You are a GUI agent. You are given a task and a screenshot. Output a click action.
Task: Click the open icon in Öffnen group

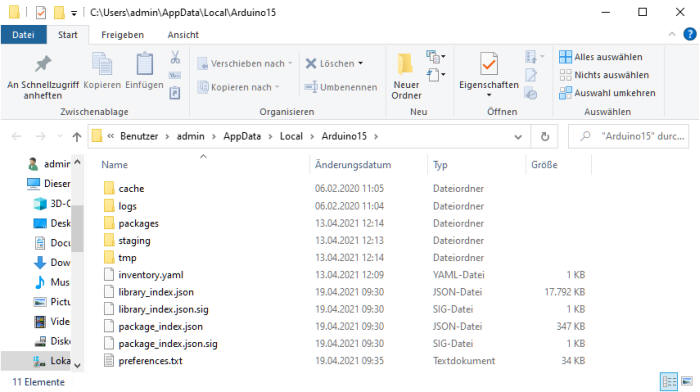[531, 57]
